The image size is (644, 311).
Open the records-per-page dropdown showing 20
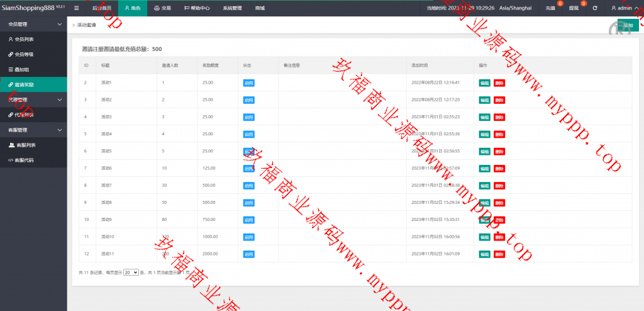131,273
